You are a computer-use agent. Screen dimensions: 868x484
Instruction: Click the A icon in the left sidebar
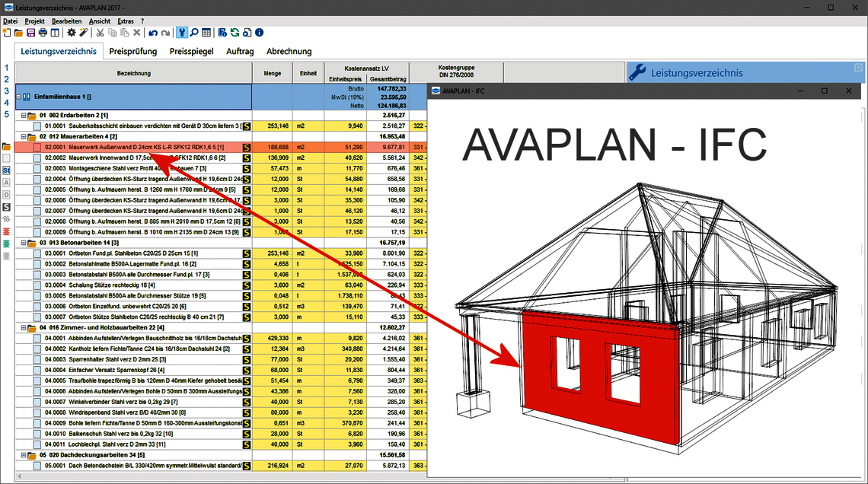click(x=7, y=183)
